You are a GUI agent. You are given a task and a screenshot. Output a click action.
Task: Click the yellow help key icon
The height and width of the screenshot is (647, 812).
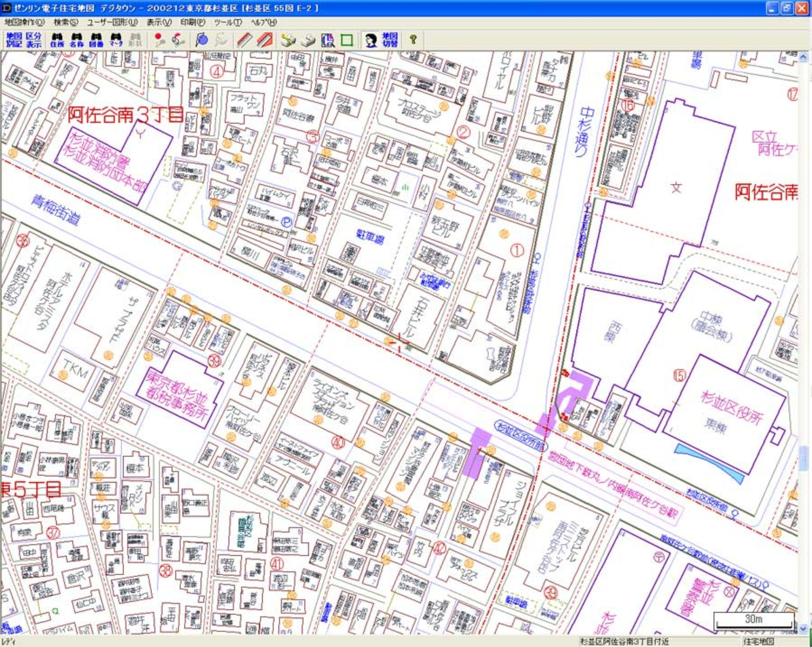point(413,40)
